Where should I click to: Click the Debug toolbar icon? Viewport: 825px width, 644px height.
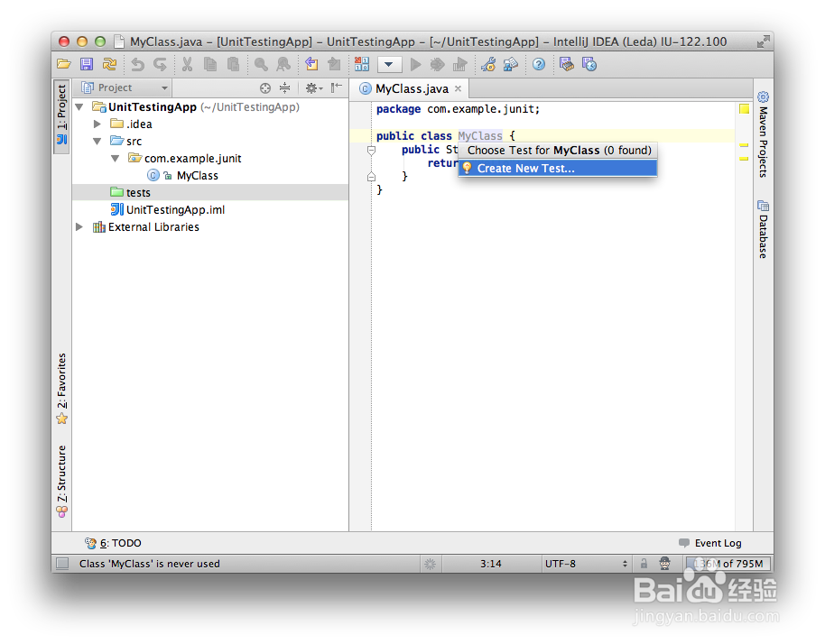[x=438, y=64]
